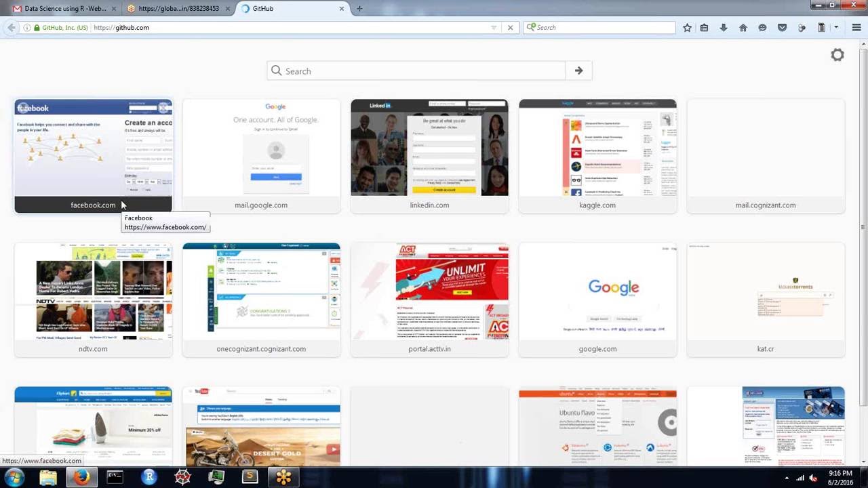Open the Ubuntu flavours tile
The image size is (868, 488).
(597, 426)
